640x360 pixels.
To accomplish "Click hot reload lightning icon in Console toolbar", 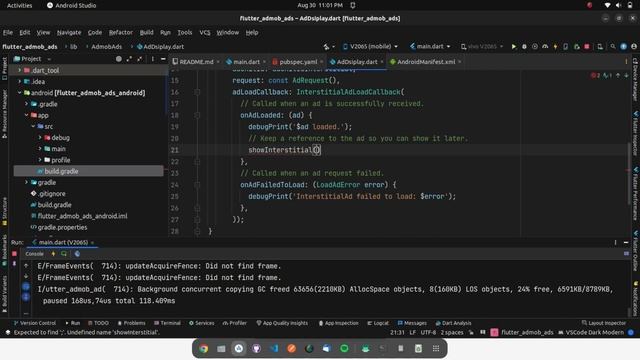I will tap(53, 254).
